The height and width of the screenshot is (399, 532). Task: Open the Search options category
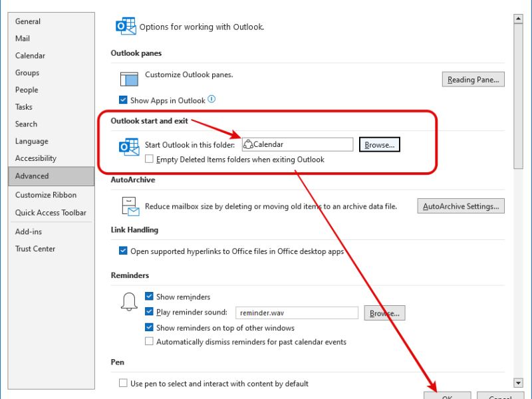point(51,124)
